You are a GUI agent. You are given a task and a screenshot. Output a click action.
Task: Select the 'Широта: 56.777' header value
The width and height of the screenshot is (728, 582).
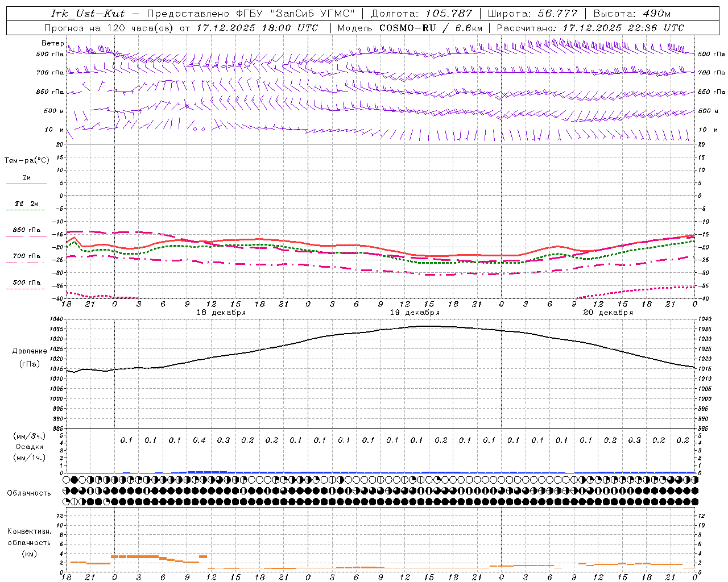533,14
